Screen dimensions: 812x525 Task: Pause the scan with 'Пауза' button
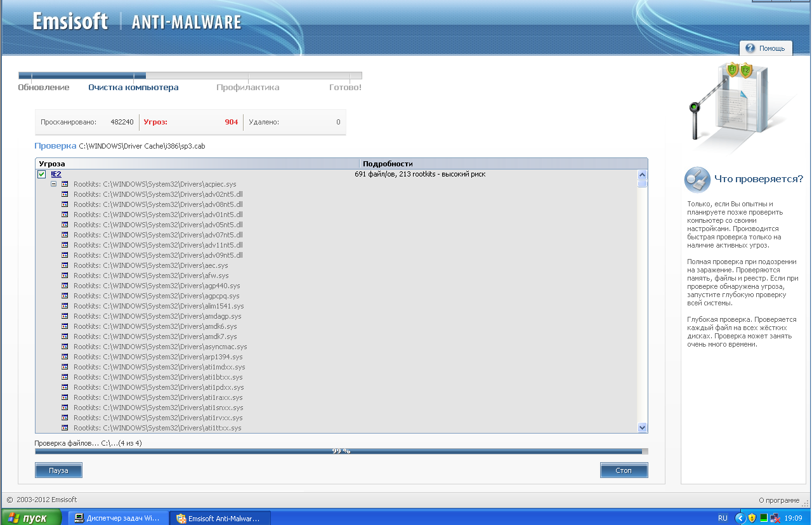(59, 470)
